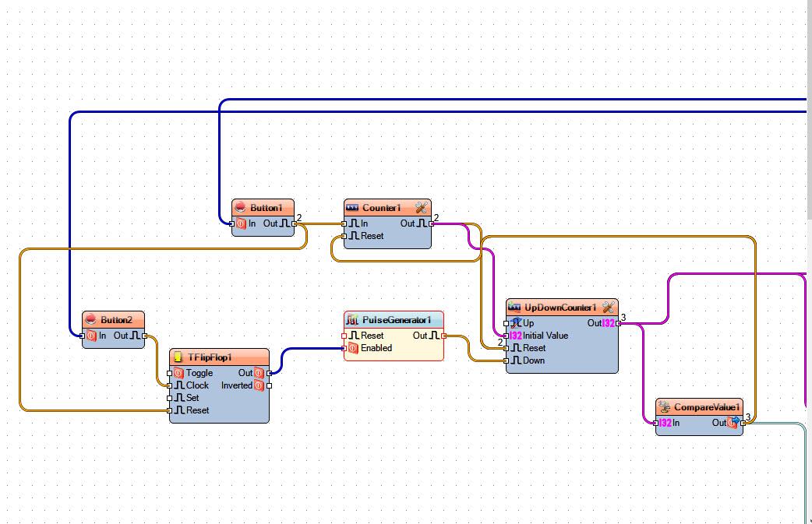Select the CompareValue1 component title

click(707, 406)
